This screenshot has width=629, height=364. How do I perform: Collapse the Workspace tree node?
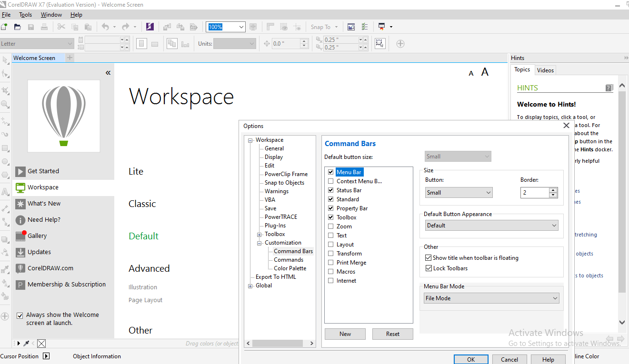tap(250, 140)
